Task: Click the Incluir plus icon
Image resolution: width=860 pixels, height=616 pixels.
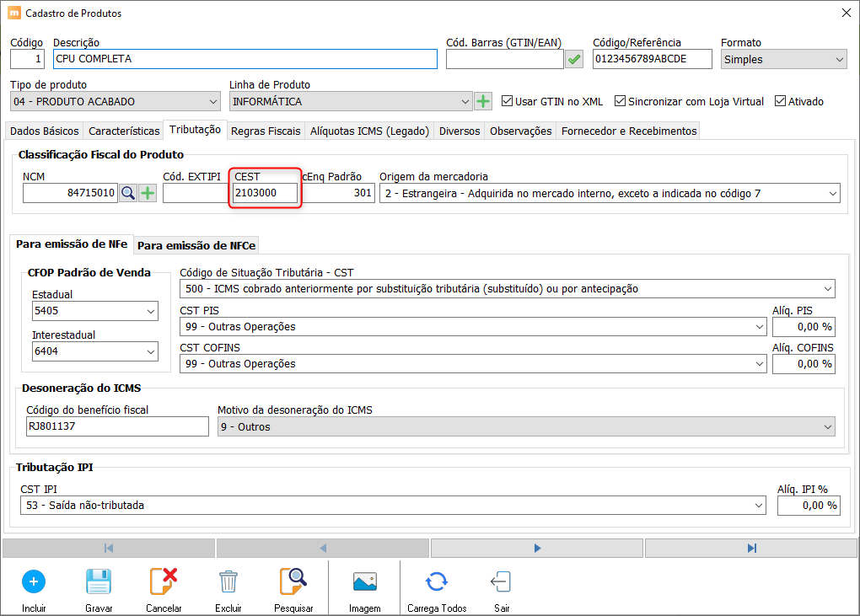Action: [34, 581]
